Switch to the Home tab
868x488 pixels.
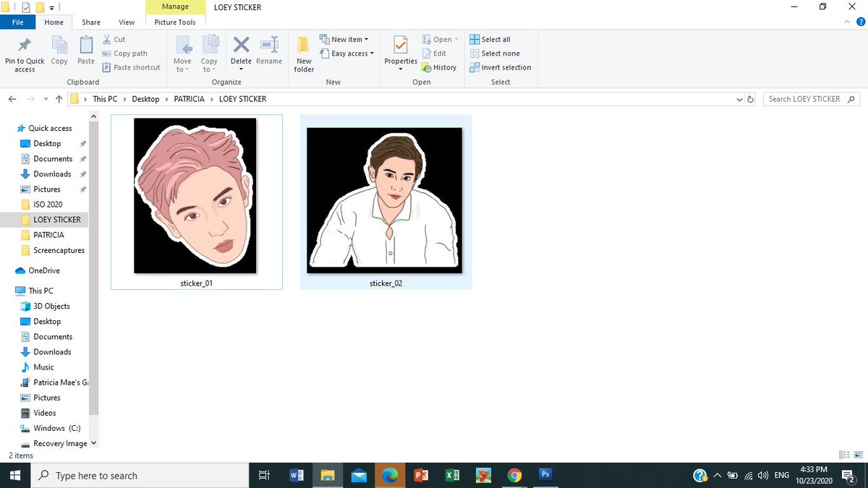click(54, 22)
